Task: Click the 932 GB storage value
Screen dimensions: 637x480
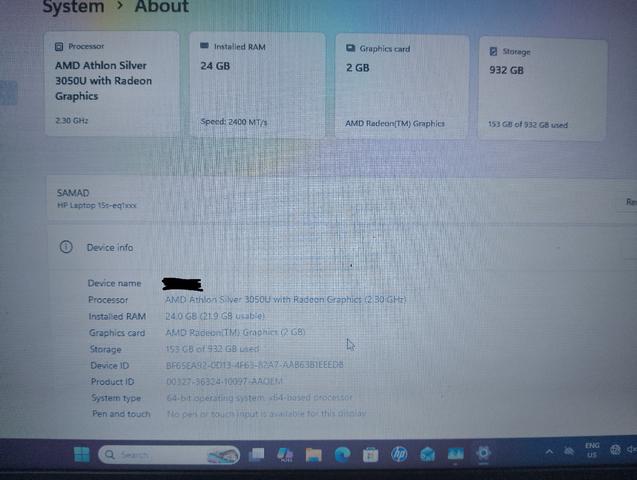Action: coord(506,70)
